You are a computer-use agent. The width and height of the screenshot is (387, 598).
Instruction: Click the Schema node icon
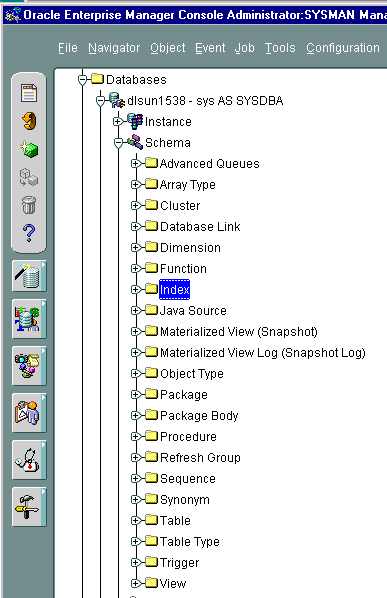tap(135, 142)
